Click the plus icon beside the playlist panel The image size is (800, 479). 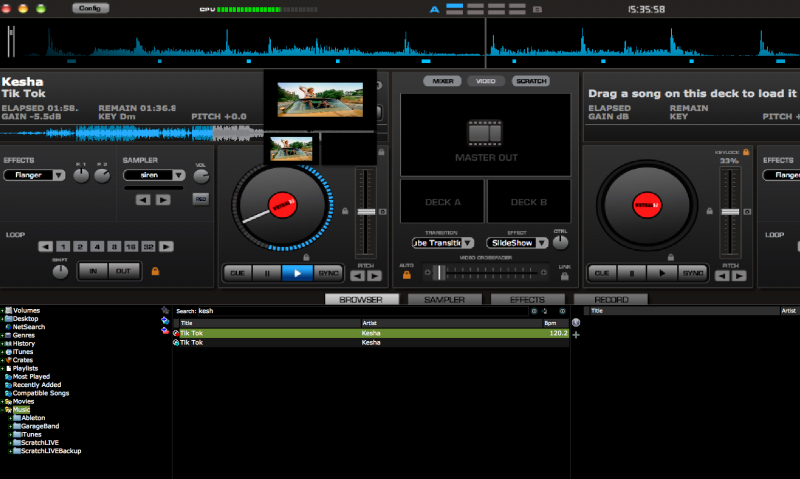tap(576, 334)
